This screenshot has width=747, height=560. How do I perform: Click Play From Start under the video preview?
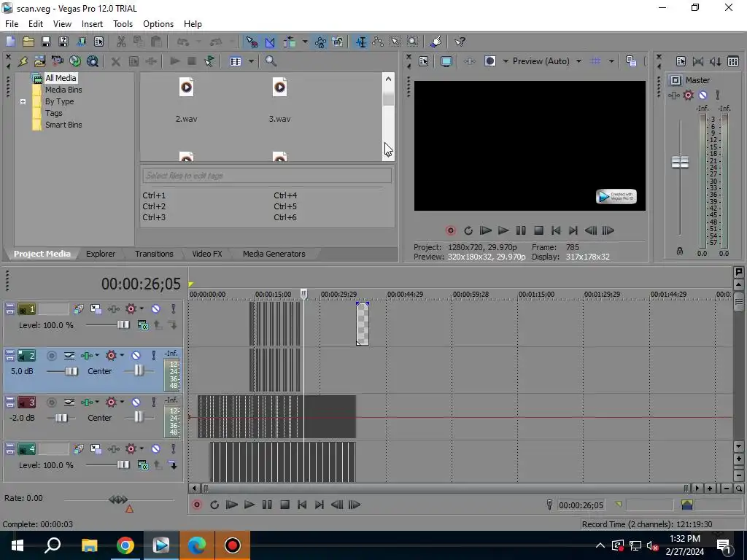485,230
